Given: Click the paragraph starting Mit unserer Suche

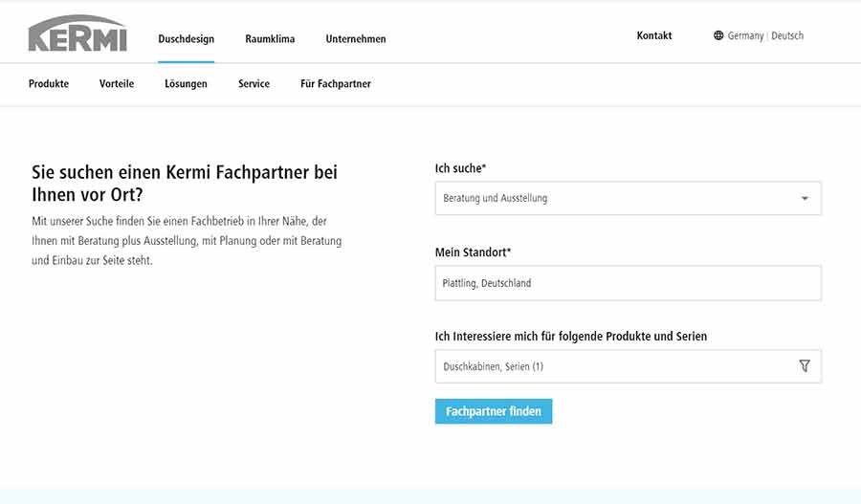Looking at the screenshot, I should [x=187, y=240].
